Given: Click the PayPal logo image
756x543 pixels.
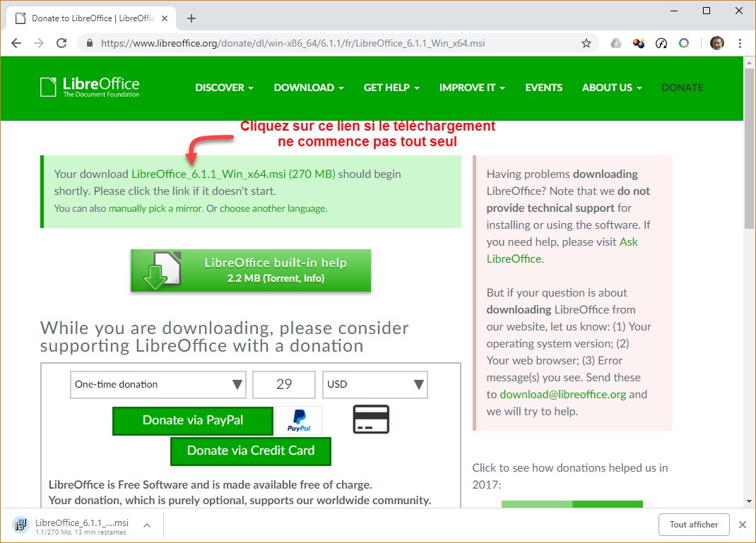Looking at the screenshot, I should pyautogui.click(x=299, y=421).
